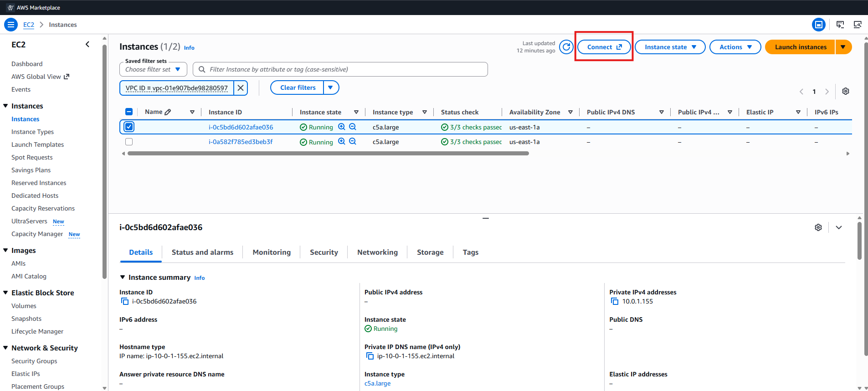The image size is (868, 391).
Task: Sort by the Instance state column
Action: (356, 112)
